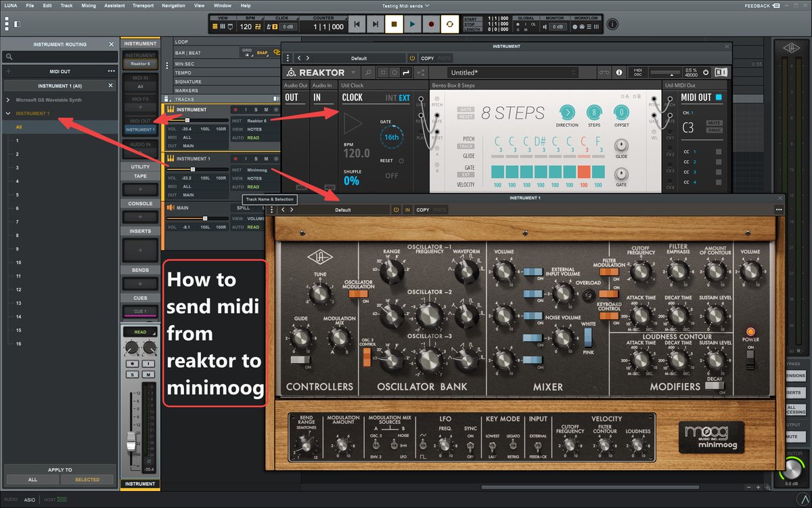Image resolution: width=812 pixels, height=508 pixels.
Task: Click MUTE in the Reaktor MIDI Out module
Action: [x=715, y=124]
